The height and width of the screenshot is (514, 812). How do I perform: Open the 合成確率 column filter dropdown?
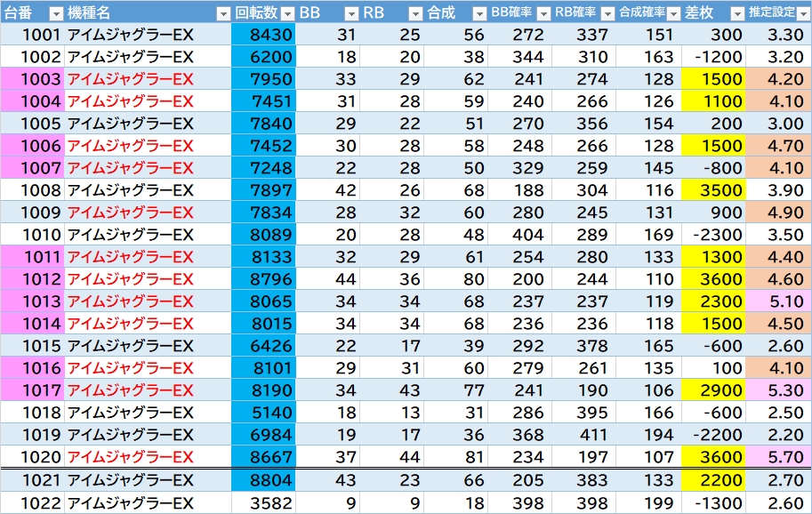(673, 13)
